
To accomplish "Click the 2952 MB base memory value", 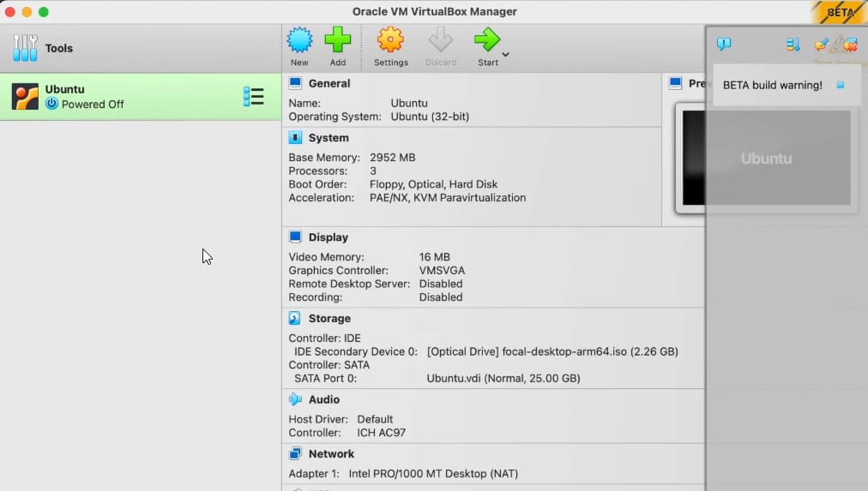I will [393, 157].
